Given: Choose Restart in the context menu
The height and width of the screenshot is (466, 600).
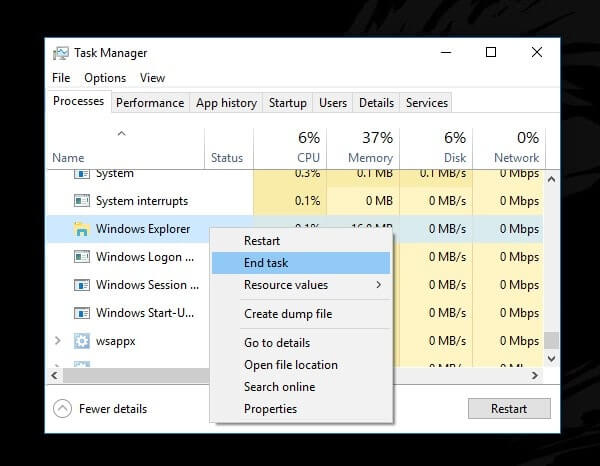Looking at the screenshot, I should pos(301,241).
